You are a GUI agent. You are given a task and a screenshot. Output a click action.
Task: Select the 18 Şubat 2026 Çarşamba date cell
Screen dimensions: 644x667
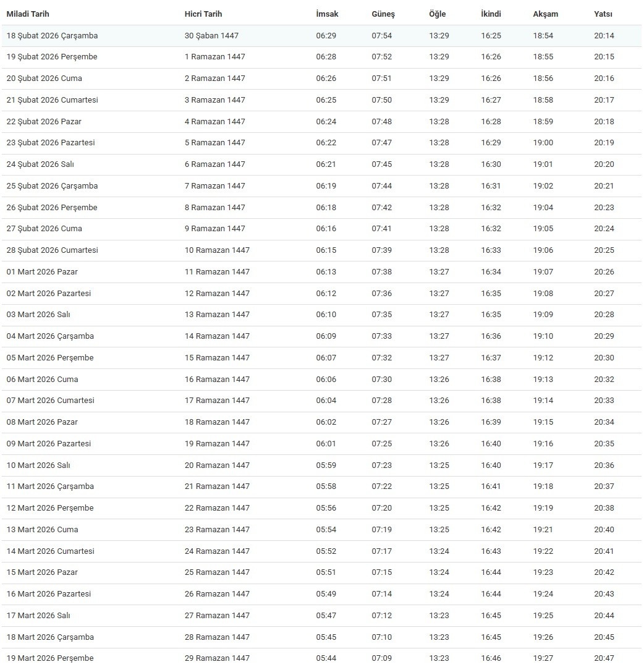pos(52,36)
